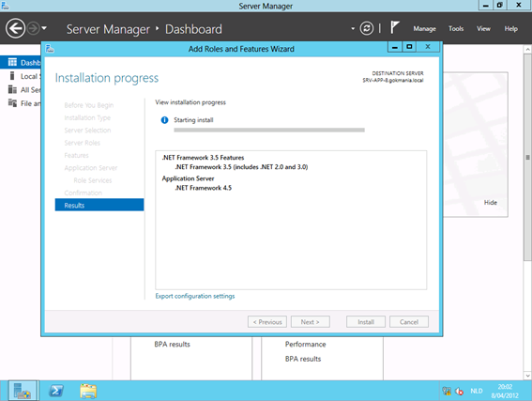Open the View menu
Screen dimensions: 532x401
(483, 29)
